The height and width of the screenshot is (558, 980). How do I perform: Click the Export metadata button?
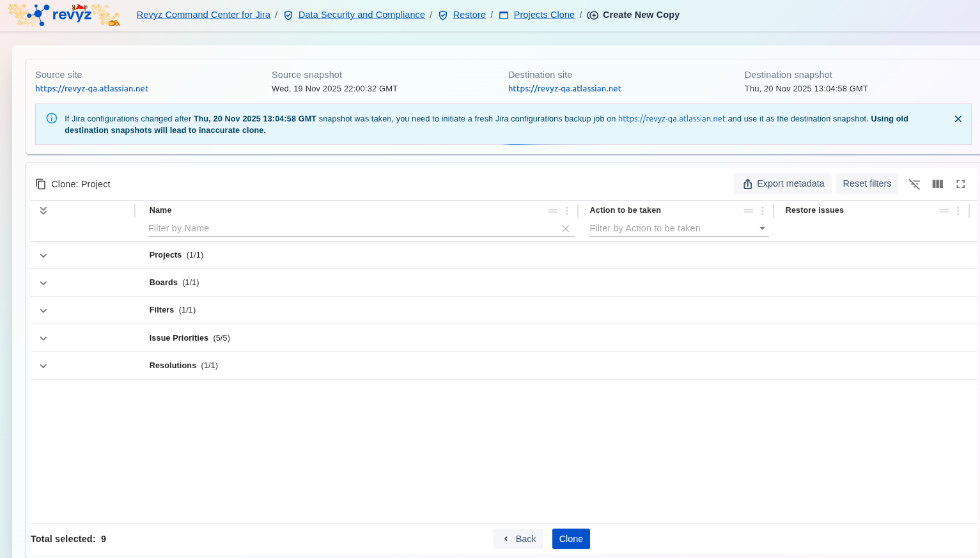tap(782, 184)
